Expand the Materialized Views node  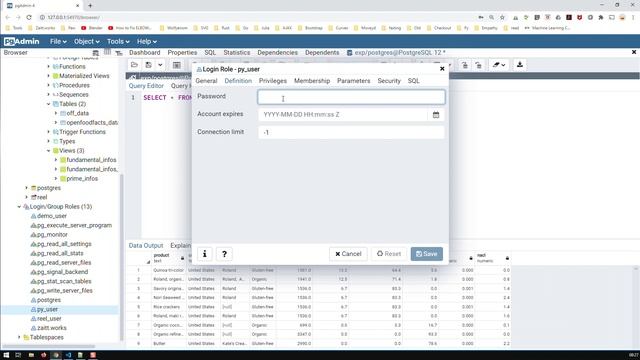point(49,76)
